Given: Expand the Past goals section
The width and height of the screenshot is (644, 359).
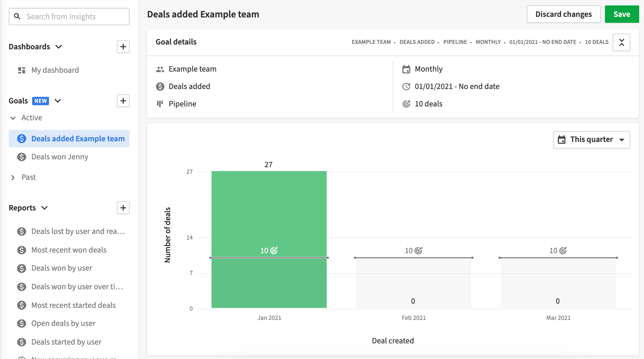Looking at the screenshot, I should point(13,177).
